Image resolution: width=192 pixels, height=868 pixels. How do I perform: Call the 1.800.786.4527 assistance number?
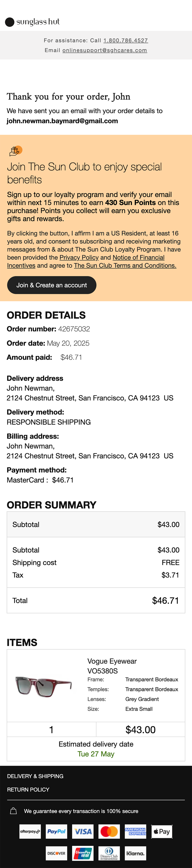click(x=125, y=41)
